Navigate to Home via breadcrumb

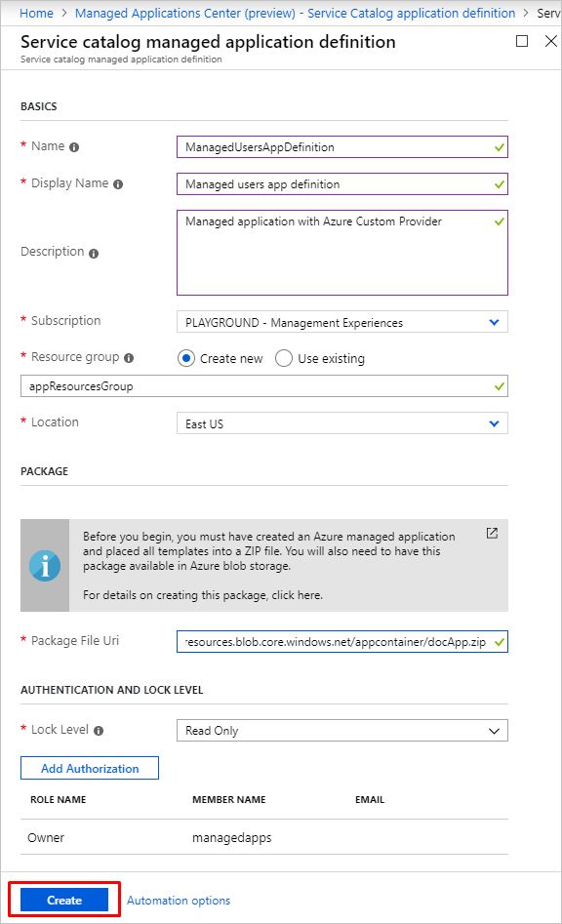[37, 13]
